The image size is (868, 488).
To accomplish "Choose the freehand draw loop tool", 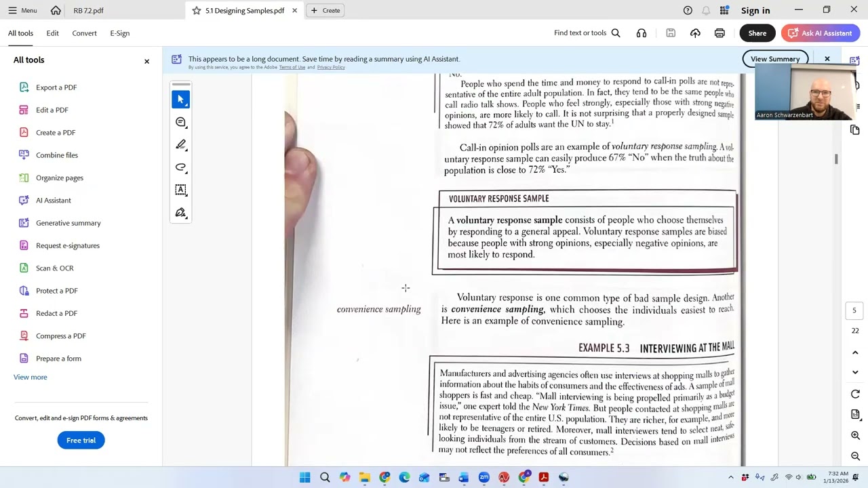I will (180, 167).
